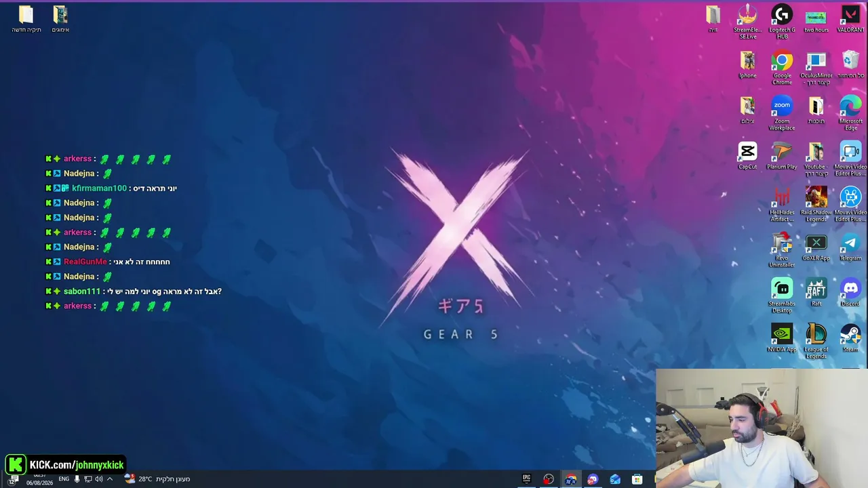Open Movavi Video Editor above Telegram
This screenshot has width=868, height=488.
point(850,205)
